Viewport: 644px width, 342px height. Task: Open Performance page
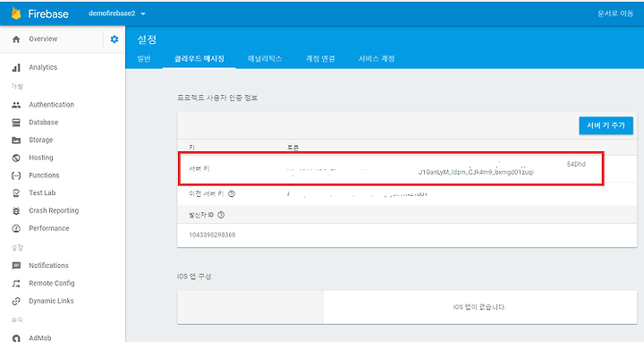click(49, 228)
